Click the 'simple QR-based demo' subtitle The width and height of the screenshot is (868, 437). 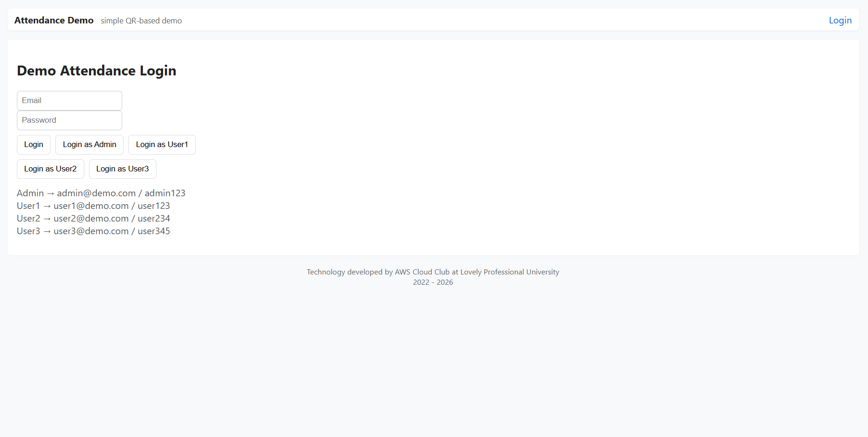[141, 21]
